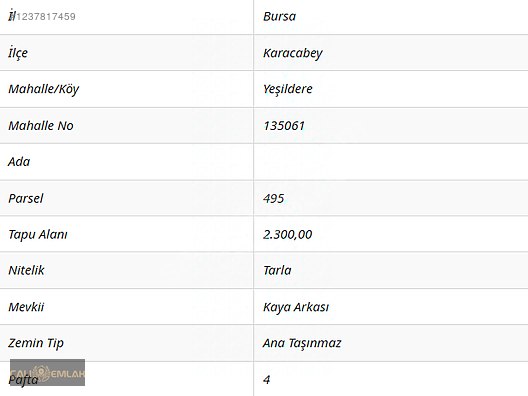Image resolution: width=528 pixels, height=396 pixels.
Task: Click the Tapu Alanı label
Action: tap(38, 234)
